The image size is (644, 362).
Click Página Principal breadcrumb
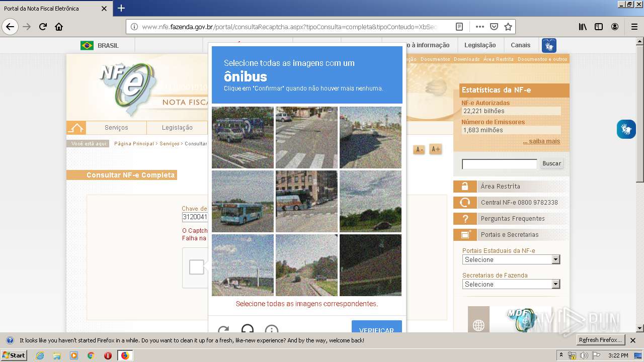(134, 144)
